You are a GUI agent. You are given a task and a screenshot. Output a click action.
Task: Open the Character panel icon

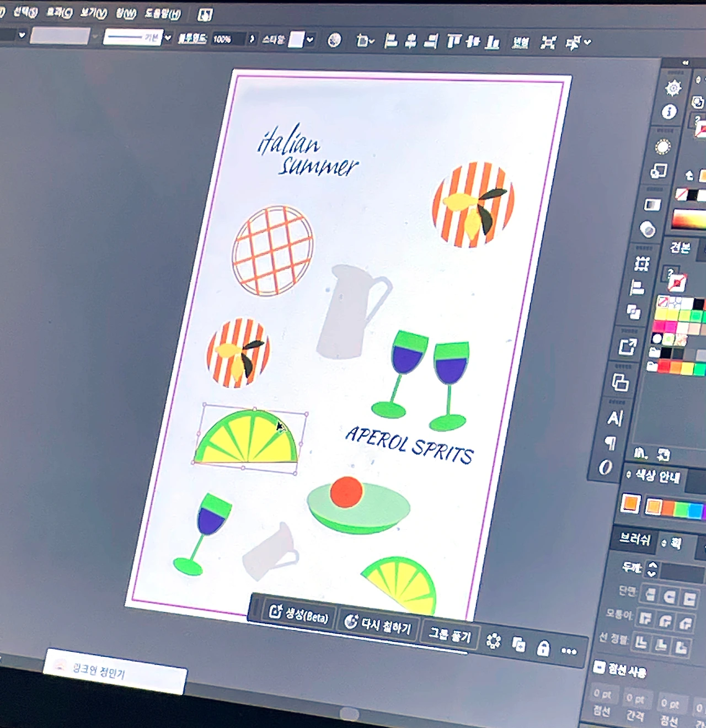pyautogui.click(x=615, y=418)
